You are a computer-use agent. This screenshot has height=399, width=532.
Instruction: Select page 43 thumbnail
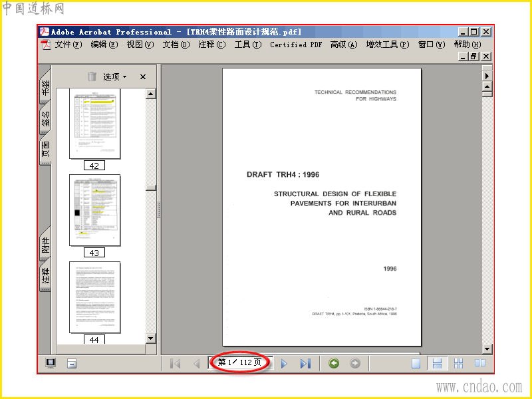94,210
